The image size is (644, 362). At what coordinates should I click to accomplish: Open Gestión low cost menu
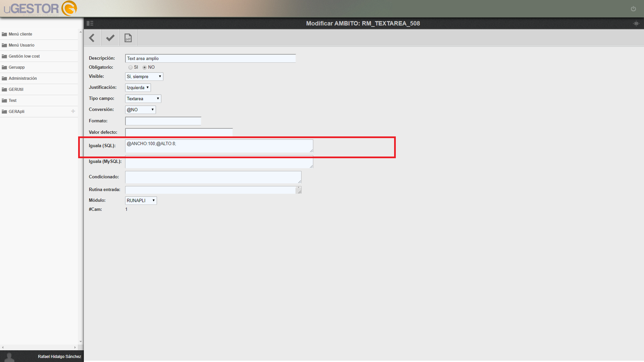39,56
